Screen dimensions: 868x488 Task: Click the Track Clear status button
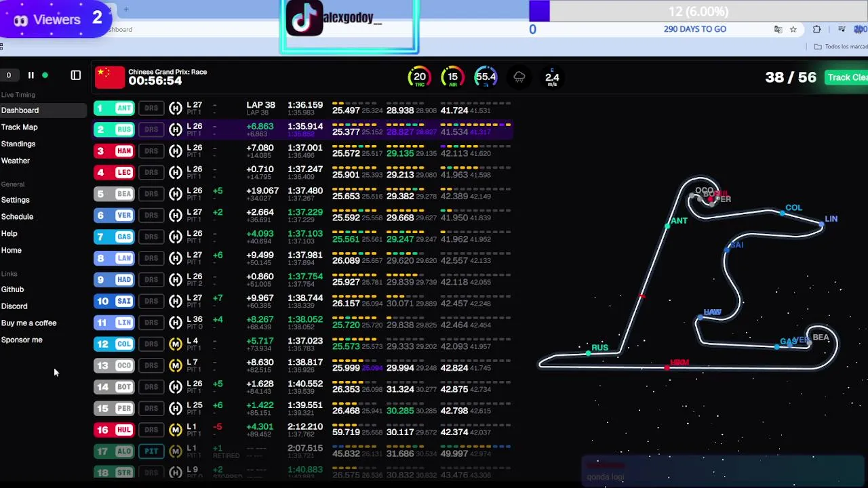pos(847,77)
